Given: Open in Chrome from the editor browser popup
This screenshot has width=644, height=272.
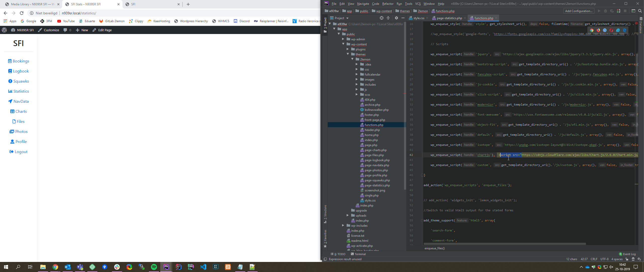Looking at the screenshot, I should 592,30.
